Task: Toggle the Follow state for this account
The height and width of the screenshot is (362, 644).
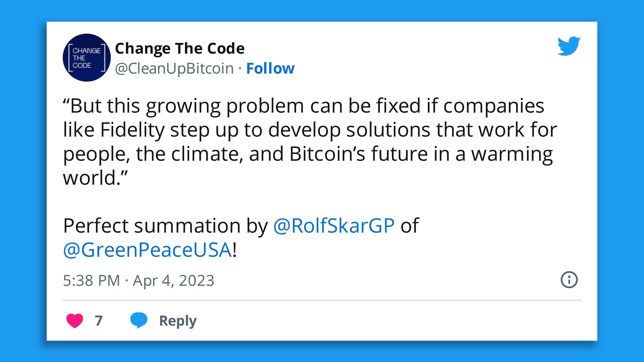Action: coord(270,68)
